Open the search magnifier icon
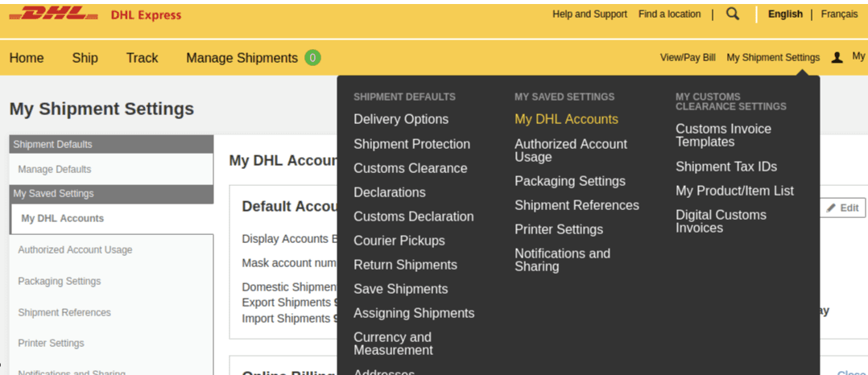Screen dimensions: 868x375 [x=733, y=14]
